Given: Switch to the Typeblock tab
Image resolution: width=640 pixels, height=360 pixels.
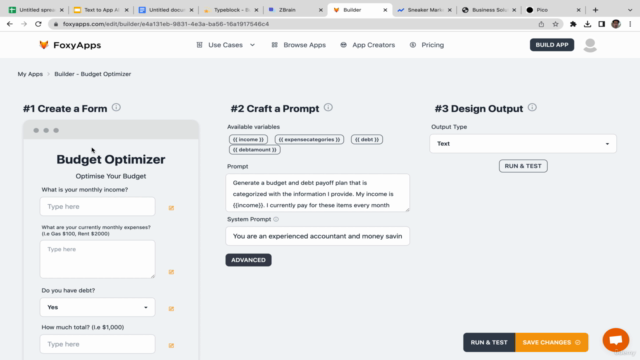Looking at the screenshot, I should click(x=230, y=10).
